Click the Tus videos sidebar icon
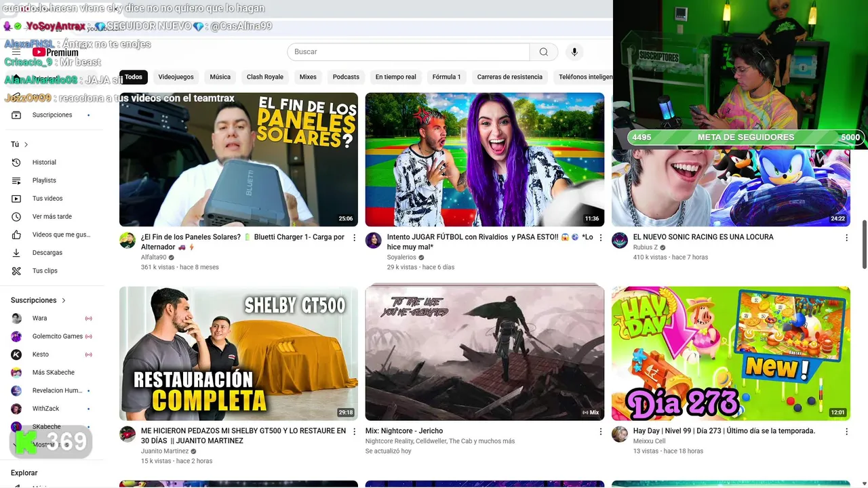The height and width of the screenshot is (488, 868). [16, 199]
